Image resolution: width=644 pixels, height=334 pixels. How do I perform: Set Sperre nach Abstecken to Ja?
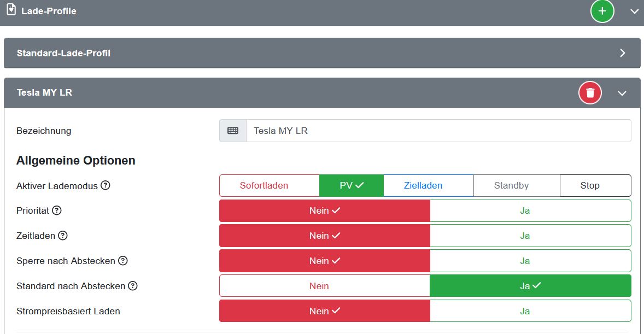[530, 261]
